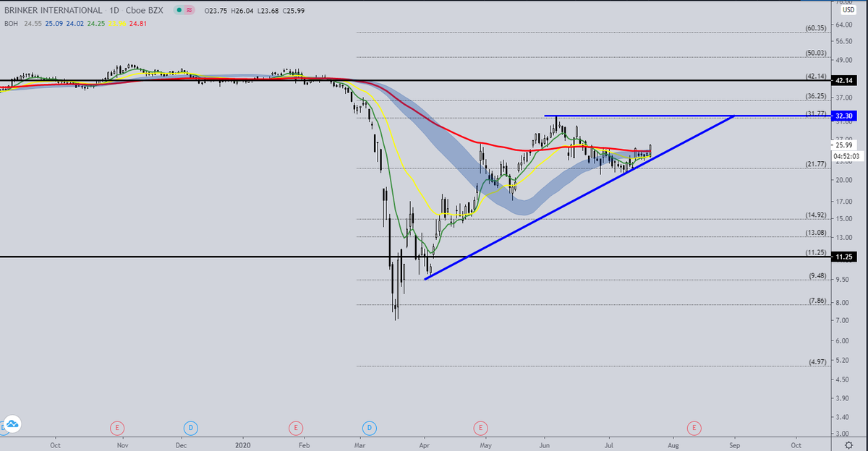868x451 pixels.
Task: Click the gray 24.55 indicator value
Action: pyautogui.click(x=33, y=23)
